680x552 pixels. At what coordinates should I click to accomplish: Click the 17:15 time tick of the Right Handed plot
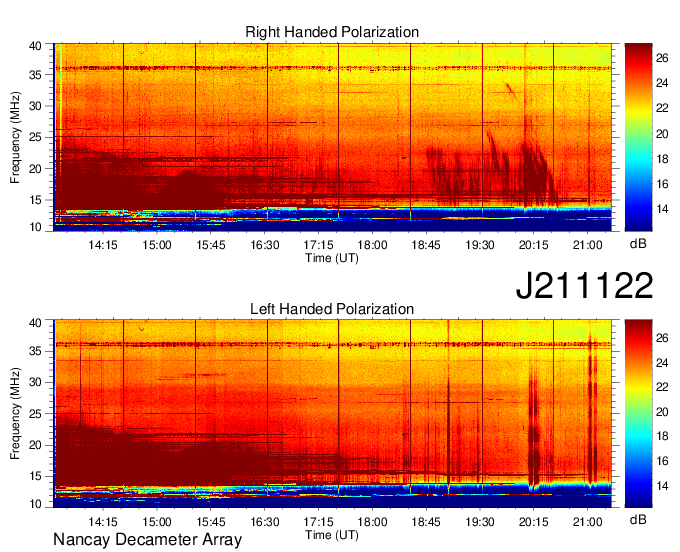click(318, 245)
